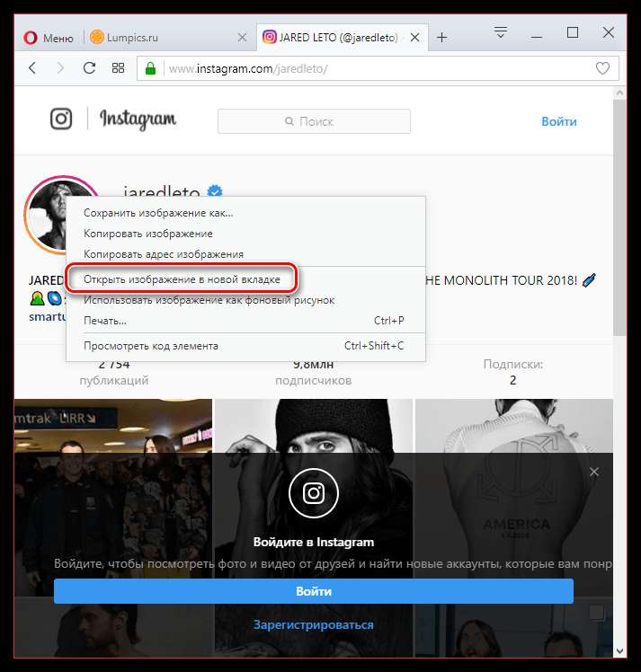Click the blue Войти button in the banner
Screen dimensions: 641x672
coord(314,591)
